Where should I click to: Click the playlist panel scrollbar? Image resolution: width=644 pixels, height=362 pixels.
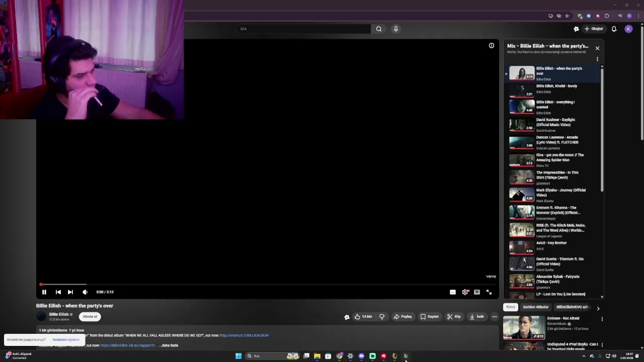pyautogui.click(x=602, y=131)
